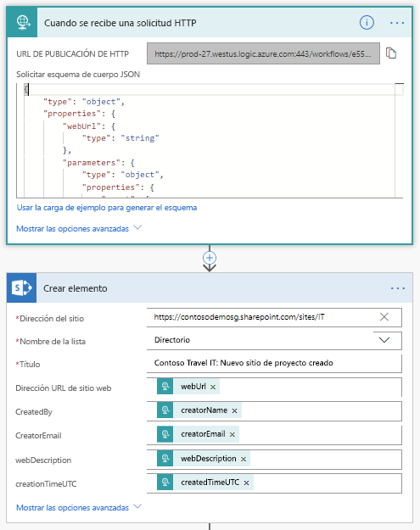Clear the Dirección del sitio value
420x530 pixels.
[384, 316]
